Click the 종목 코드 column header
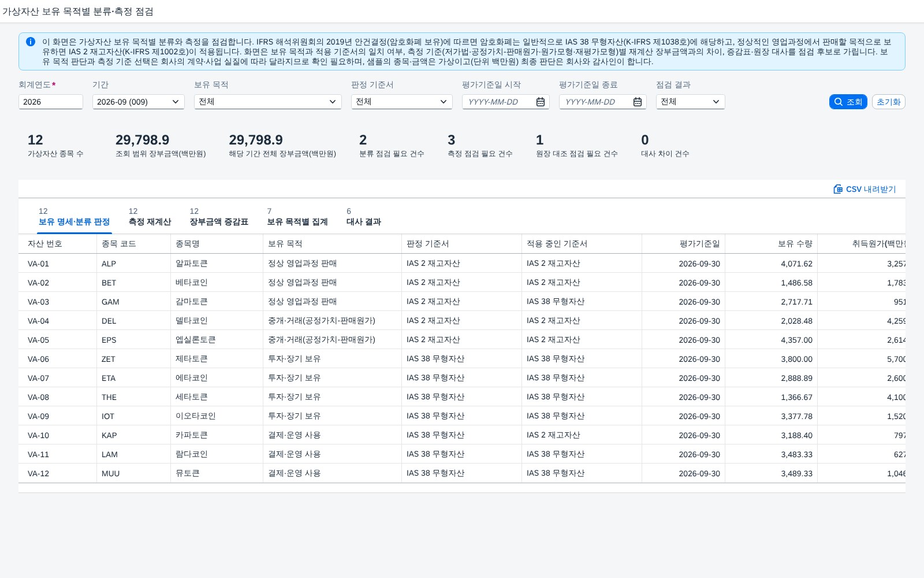 point(134,244)
